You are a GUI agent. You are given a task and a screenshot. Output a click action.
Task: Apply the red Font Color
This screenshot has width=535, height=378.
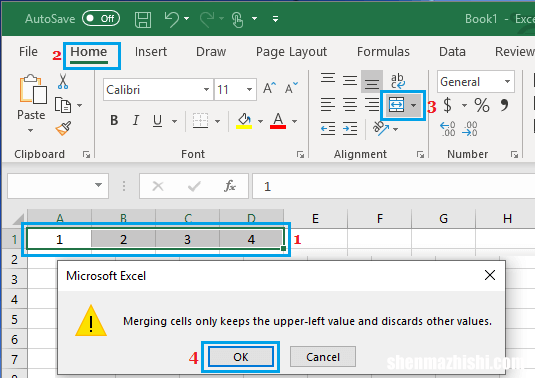pos(278,121)
